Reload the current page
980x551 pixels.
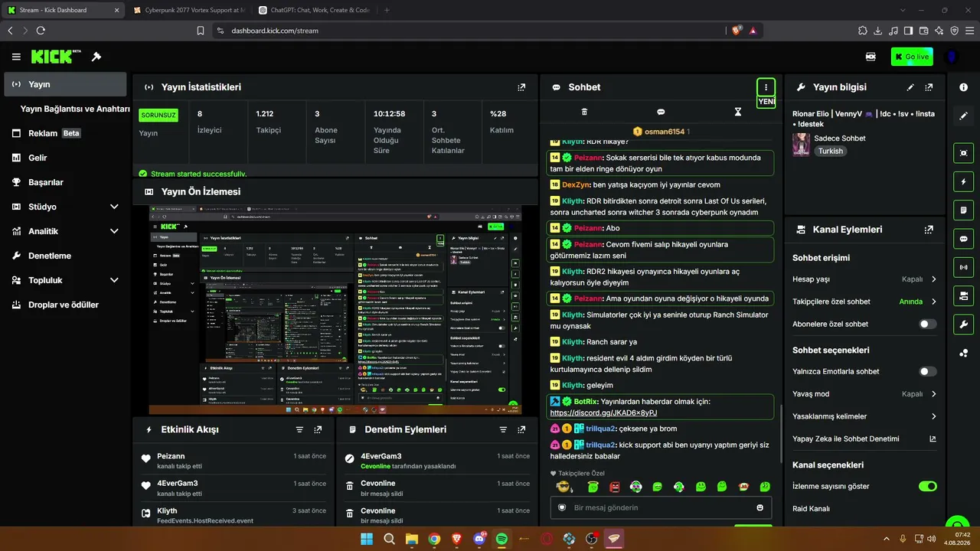[x=41, y=31]
